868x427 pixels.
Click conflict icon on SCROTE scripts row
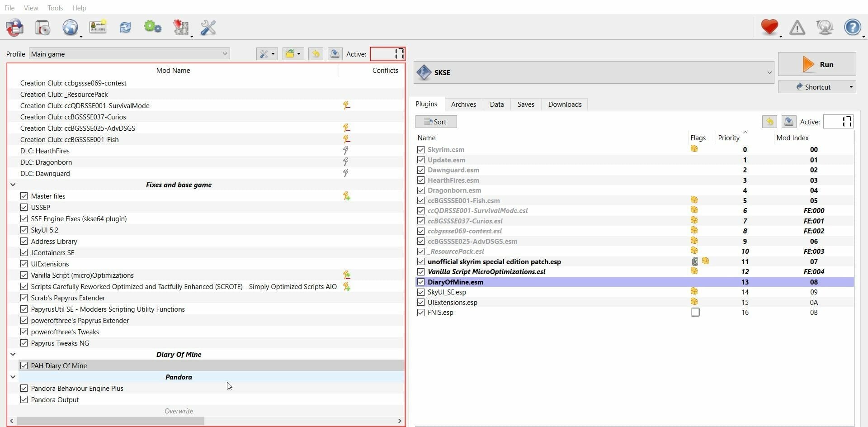[x=347, y=286]
